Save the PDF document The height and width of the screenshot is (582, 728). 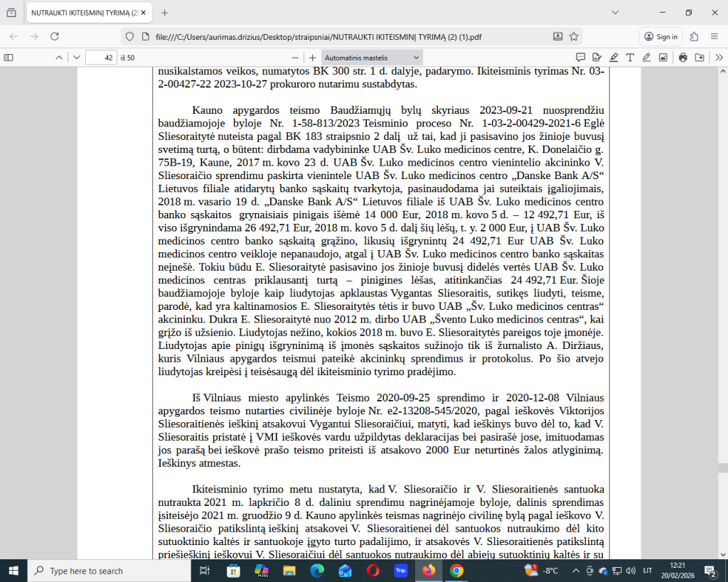tap(700, 58)
